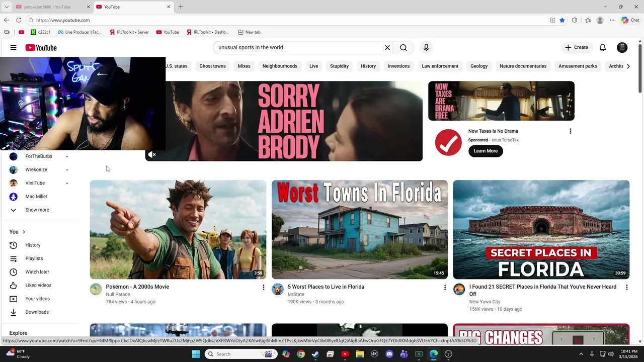Open Discord from taskbar
The image size is (644, 362).
[x=389, y=354]
